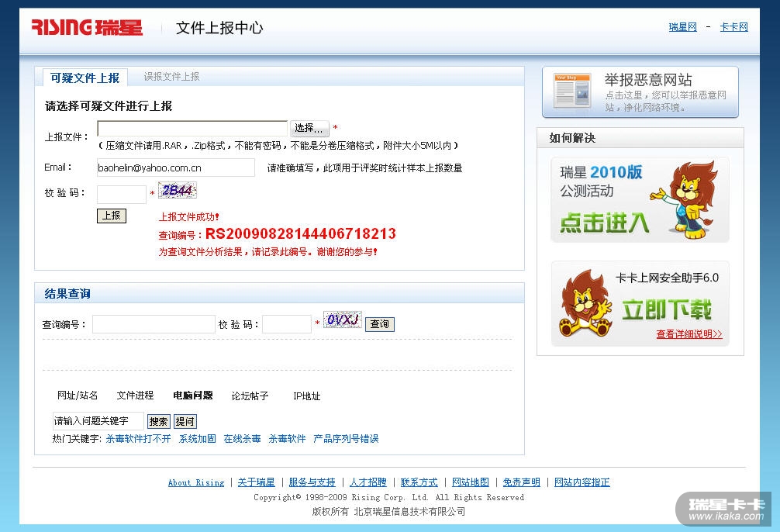This screenshot has height=532, width=780.
Task: Click hot keyword 系统加固
Action: click(x=198, y=438)
